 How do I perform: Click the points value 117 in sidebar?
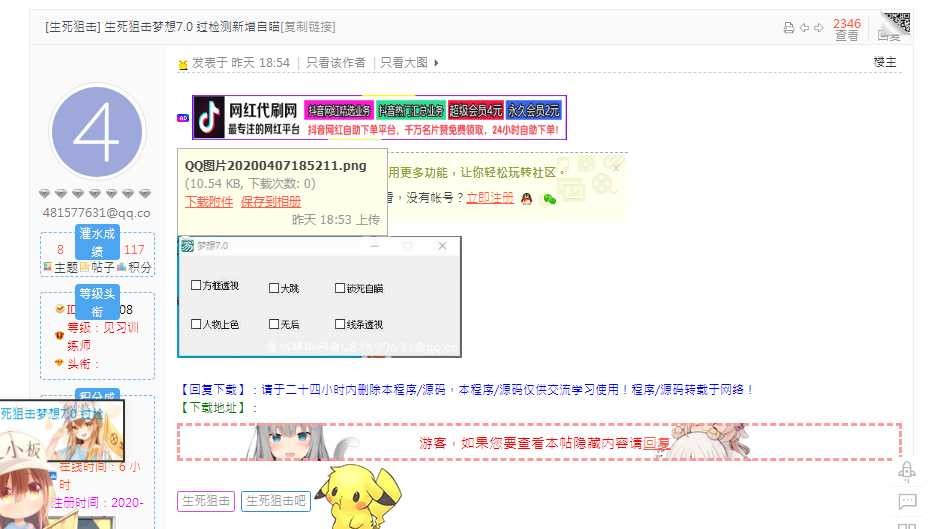pos(134,249)
